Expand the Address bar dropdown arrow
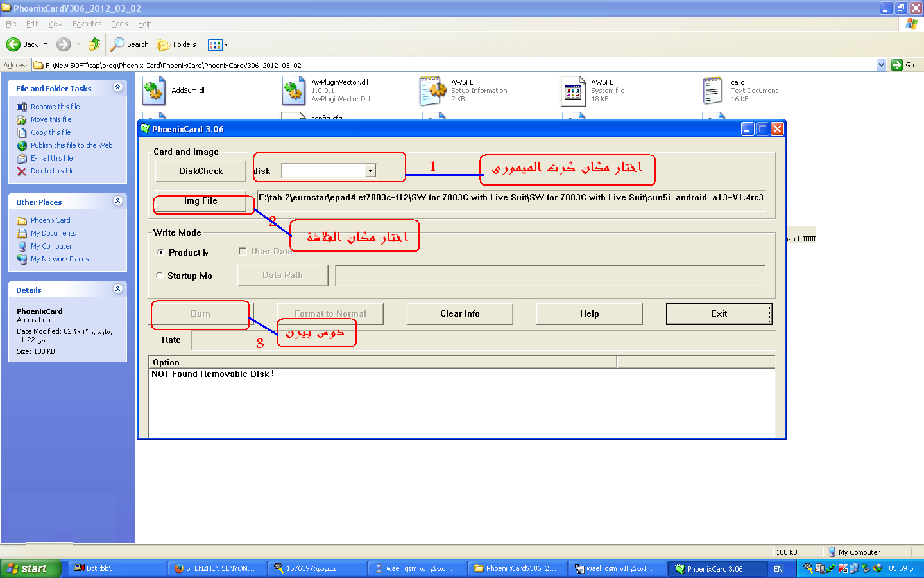This screenshot has height=578, width=924. (x=881, y=65)
